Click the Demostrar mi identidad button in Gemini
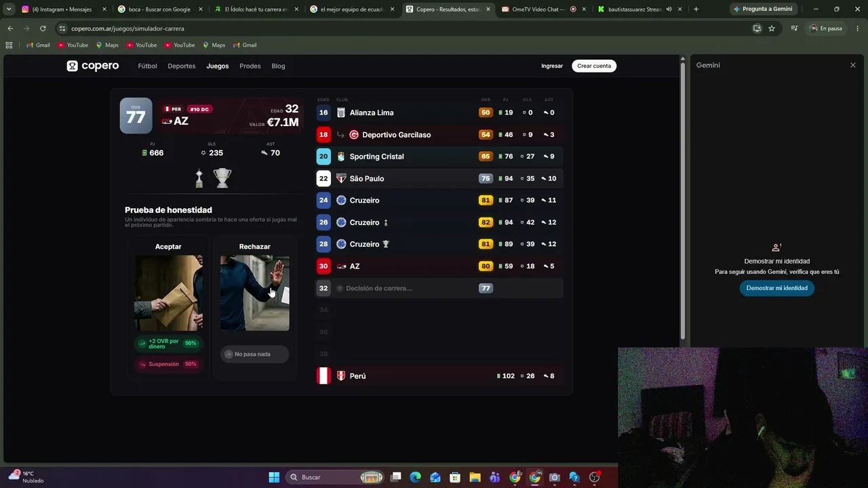The image size is (868, 488). click(x=777, y=288)
